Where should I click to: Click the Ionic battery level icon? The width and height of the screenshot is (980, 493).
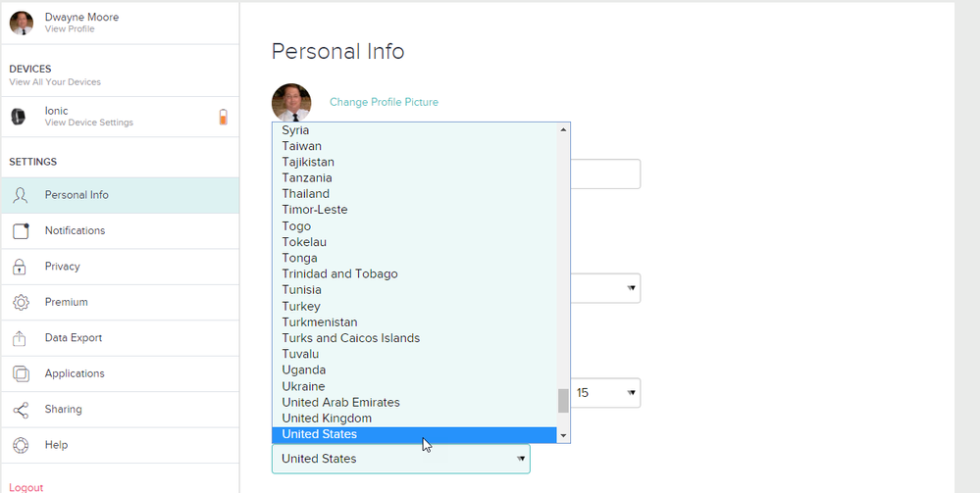[x=223, y=117]
